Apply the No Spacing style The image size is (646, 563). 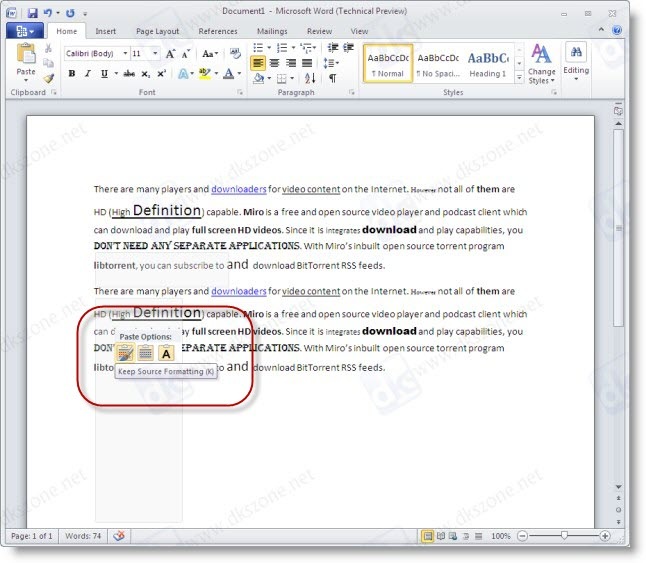click(438, 63)
